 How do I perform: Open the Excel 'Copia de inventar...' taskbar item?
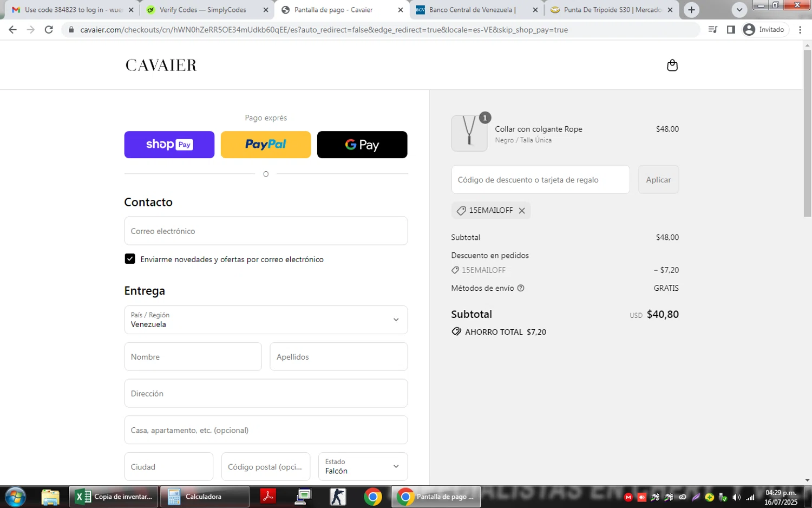(x=114, y=497)
